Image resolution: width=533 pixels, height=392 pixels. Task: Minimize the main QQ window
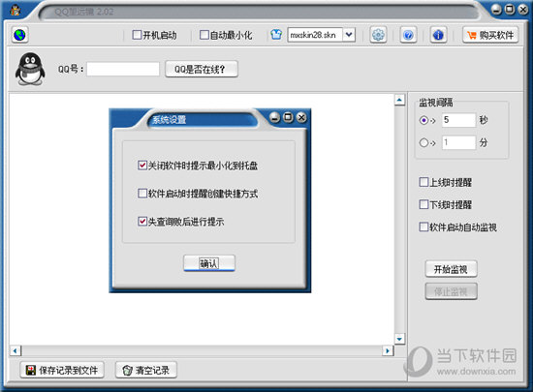click(x=496, y=10)
